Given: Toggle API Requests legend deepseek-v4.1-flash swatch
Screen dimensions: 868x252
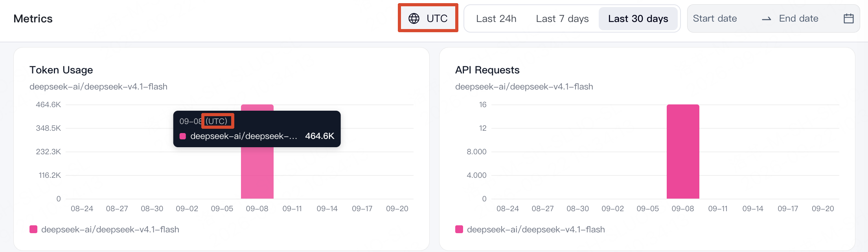Looking at the screenshot, I should coord(459,229).
